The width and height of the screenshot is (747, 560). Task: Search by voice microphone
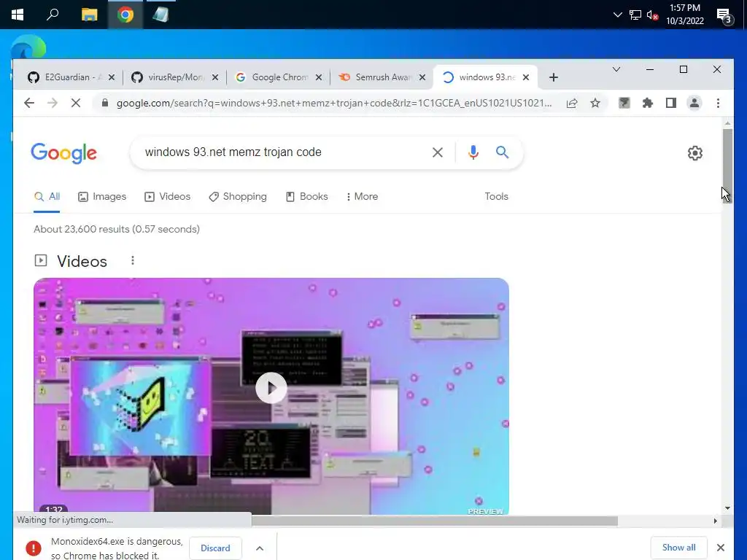(473, 152)
